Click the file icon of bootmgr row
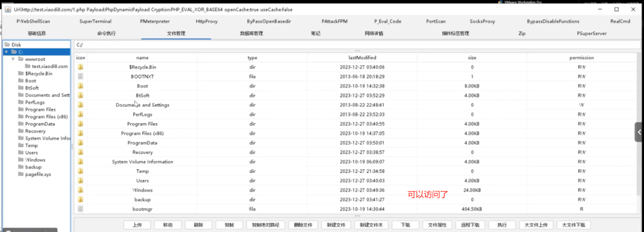Screen dimensions: 644x232 (x=80, y=209)
